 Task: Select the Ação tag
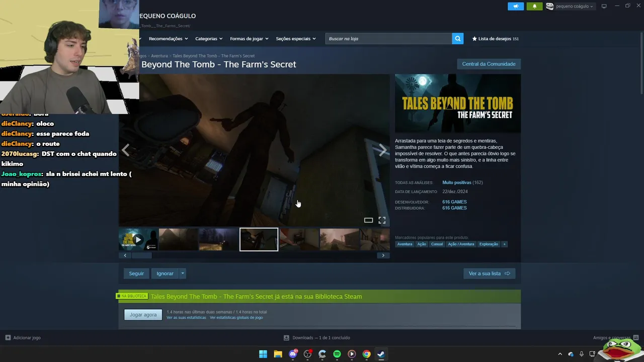[422, 244]
